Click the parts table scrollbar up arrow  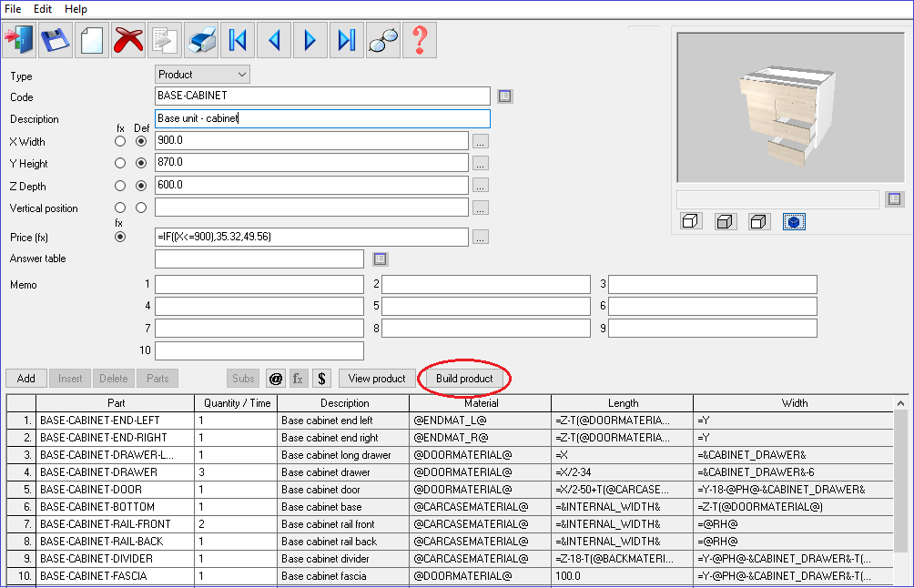pyautogui.click(x=900, y=403)
